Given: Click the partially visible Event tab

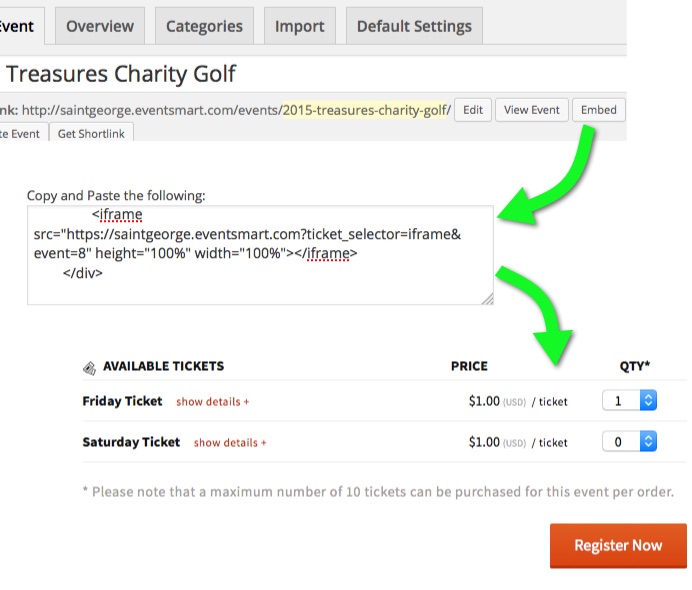Looking at the screenshot, I should point(20,26).
